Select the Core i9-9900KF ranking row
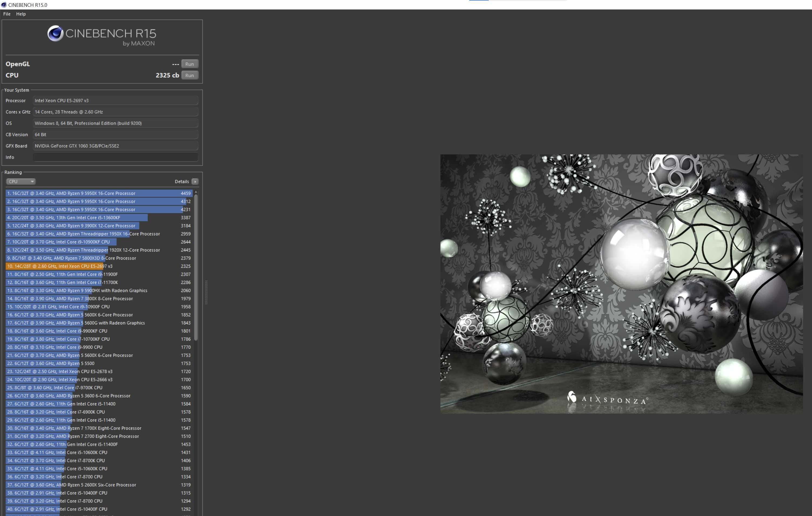 (99, 331)
